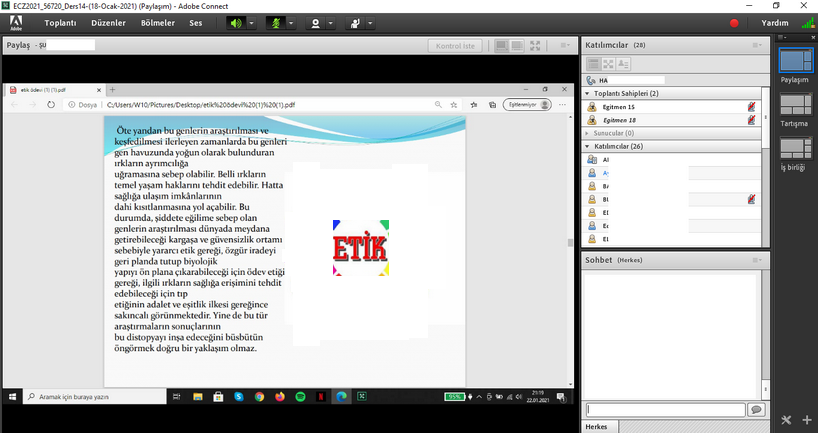
Task: Send chat message with speech bubble icon
Action: pos(756,410)
